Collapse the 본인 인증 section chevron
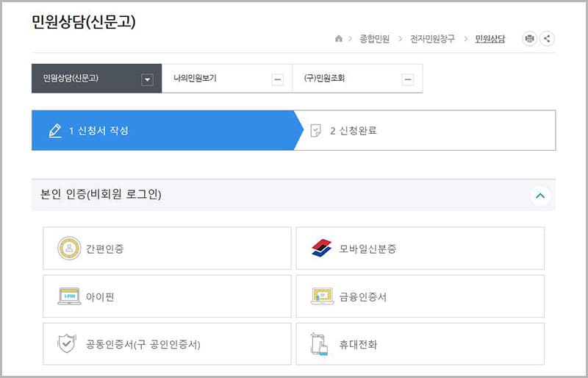Viewport: 588px width, 378px height. 540,196
